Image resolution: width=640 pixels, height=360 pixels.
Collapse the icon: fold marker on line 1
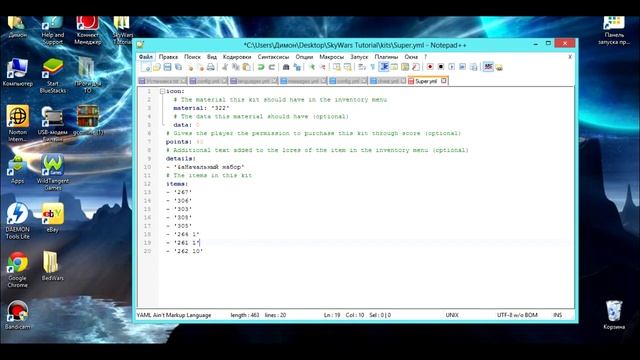pos(162,91)
